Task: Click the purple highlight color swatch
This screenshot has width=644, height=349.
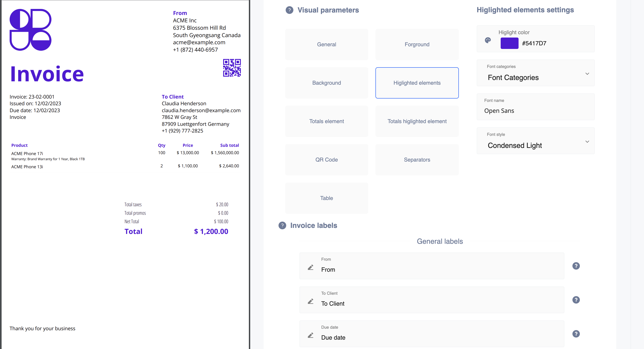Action: coord(509,43)
